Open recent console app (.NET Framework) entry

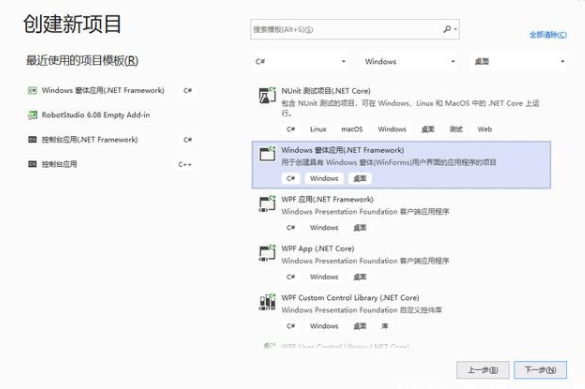(112, 139)
